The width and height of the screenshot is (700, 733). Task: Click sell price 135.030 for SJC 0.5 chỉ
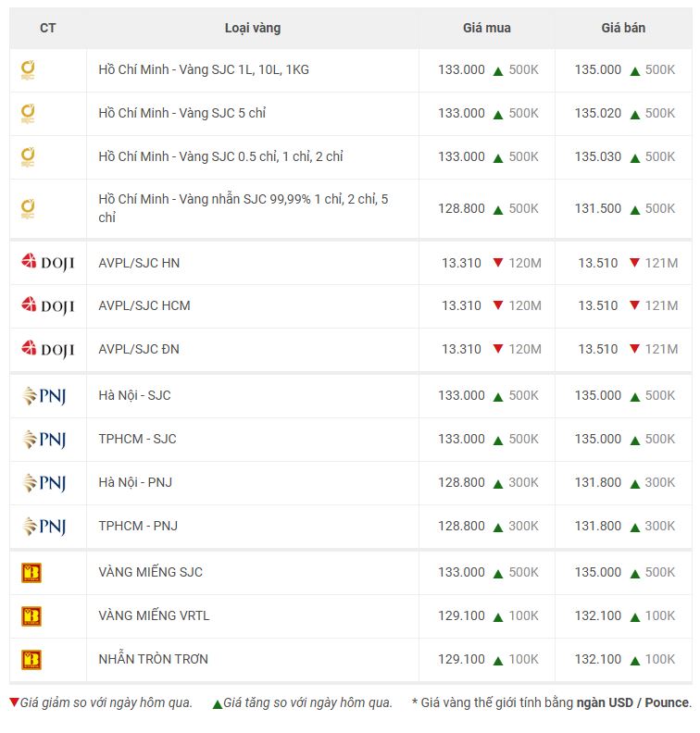(597, 156)
